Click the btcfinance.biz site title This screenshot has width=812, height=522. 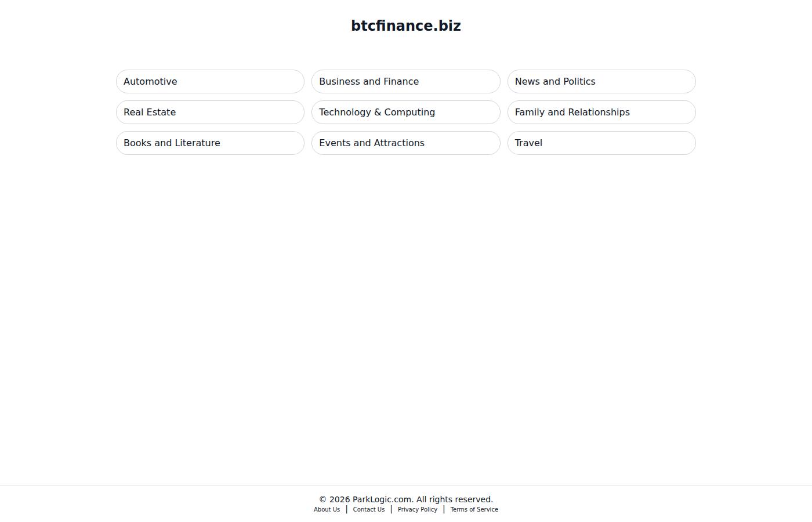click(406, 26)
